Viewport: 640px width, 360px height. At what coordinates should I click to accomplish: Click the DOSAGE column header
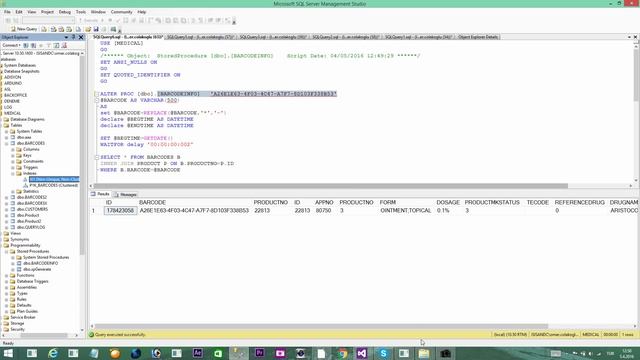coord(448,202)
